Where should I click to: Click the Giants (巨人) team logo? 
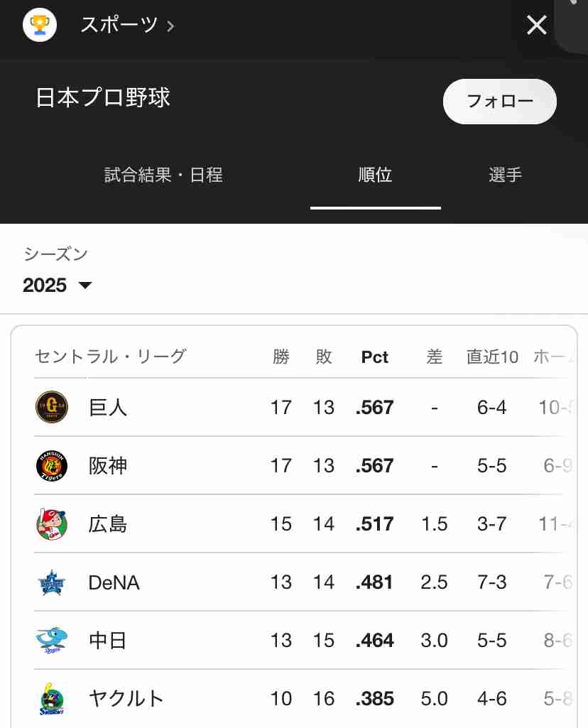(52, 407)
